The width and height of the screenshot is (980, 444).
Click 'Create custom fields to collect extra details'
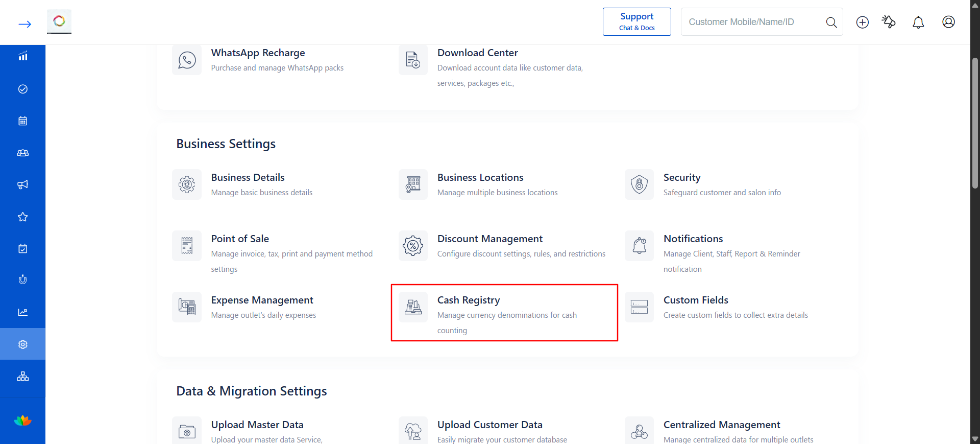tap(736, 315)
